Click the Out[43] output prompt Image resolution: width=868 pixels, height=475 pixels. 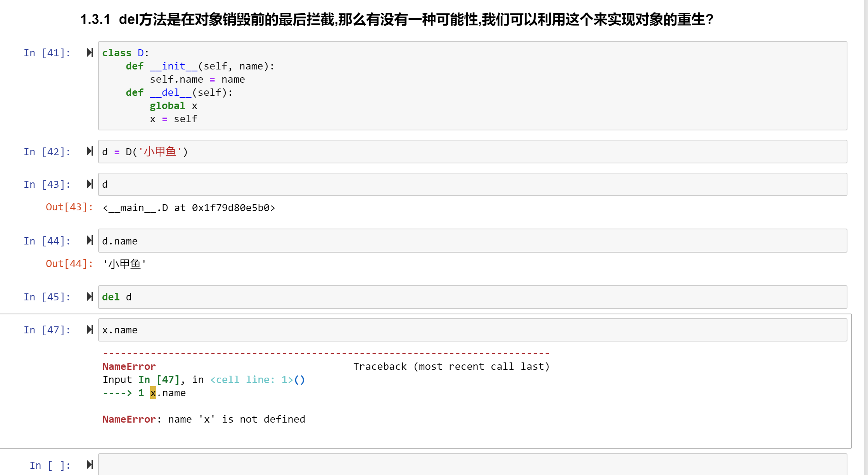[69, 207]
